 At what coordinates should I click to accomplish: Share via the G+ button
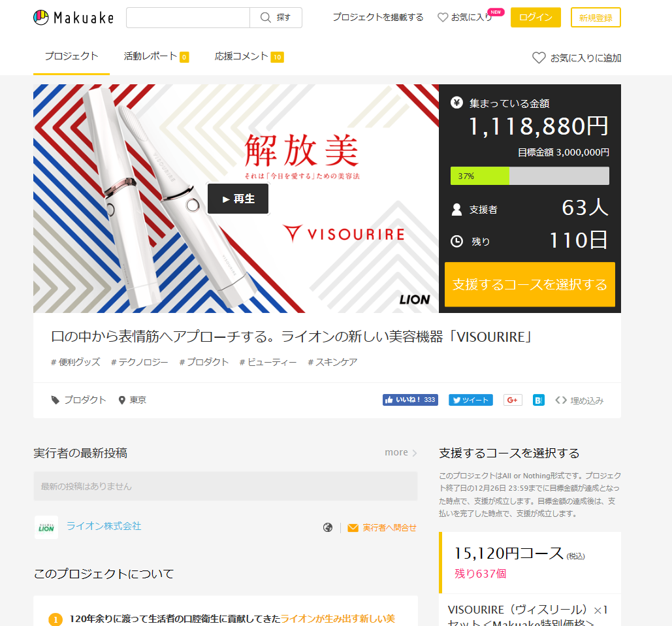point(513,400)
